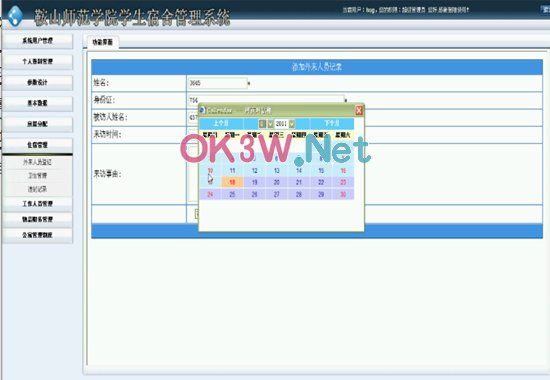Click the 身份证 ID number field
The width and height of the screenshot is (550, 380).
point(267,100)
